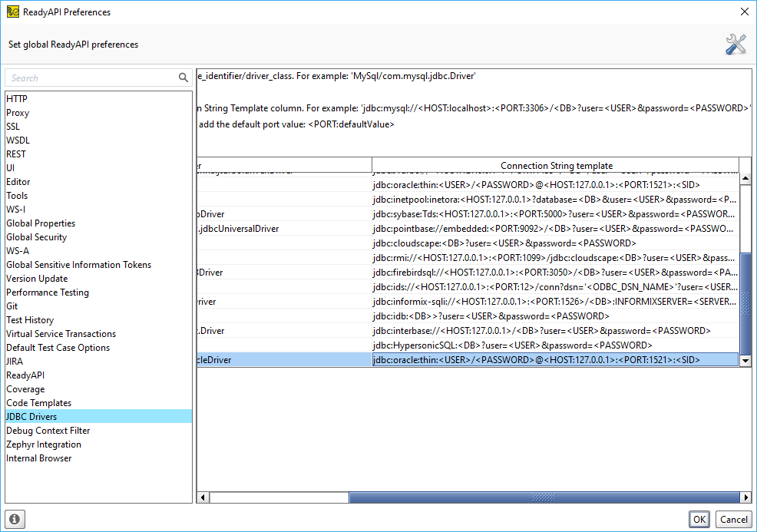Click the table scroll up arrow
The image size is (757, 532).
[745, 179]
